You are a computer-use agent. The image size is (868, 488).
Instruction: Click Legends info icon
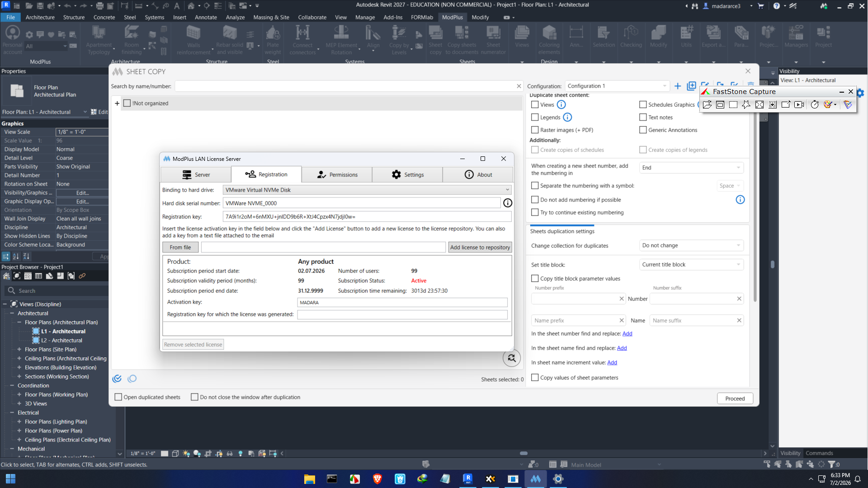pos(567,117)
